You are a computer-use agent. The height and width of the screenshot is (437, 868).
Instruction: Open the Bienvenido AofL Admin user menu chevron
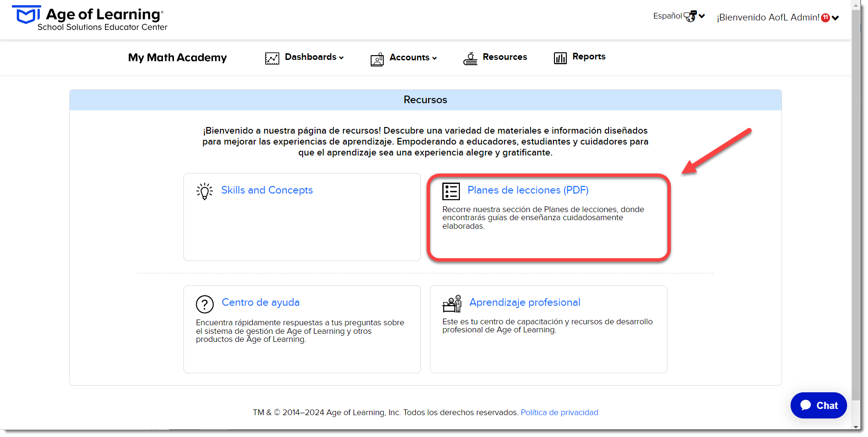tap(835, 18)
